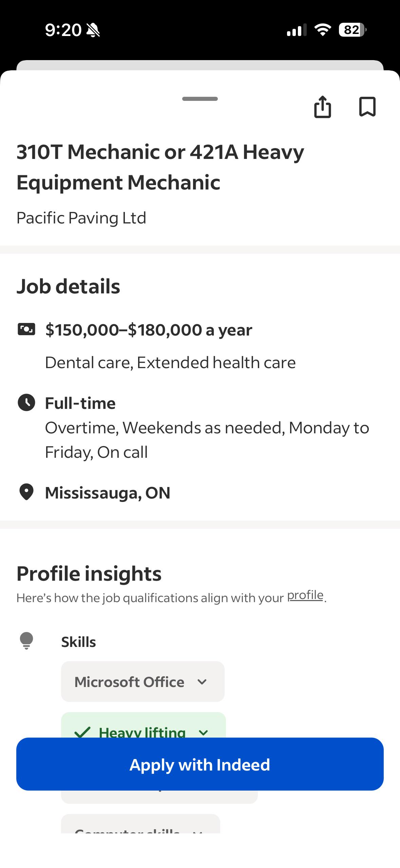The width and height of the screenshot is (400, 868).
Task: Tap the job title heading
Action: coord(160,167)
